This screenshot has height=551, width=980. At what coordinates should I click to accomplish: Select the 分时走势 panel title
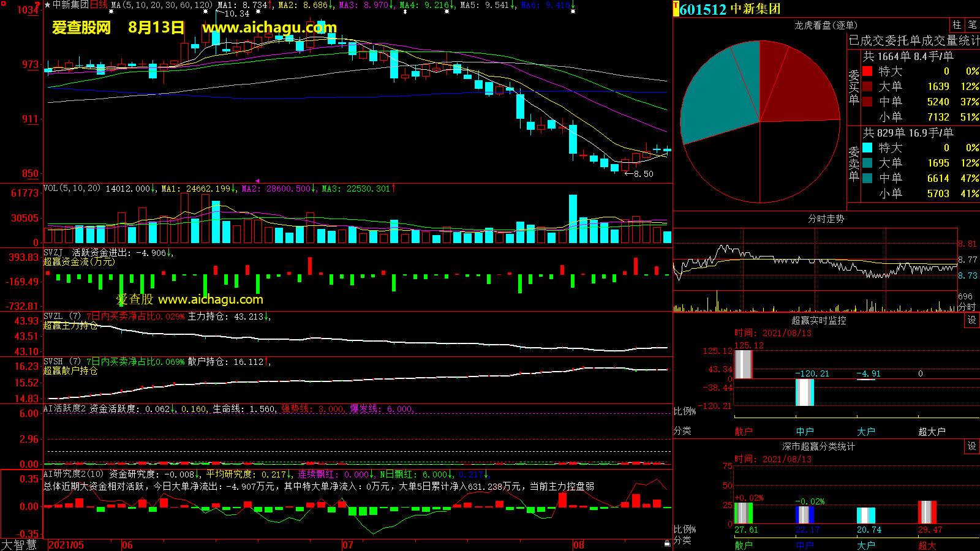[826, 219]
